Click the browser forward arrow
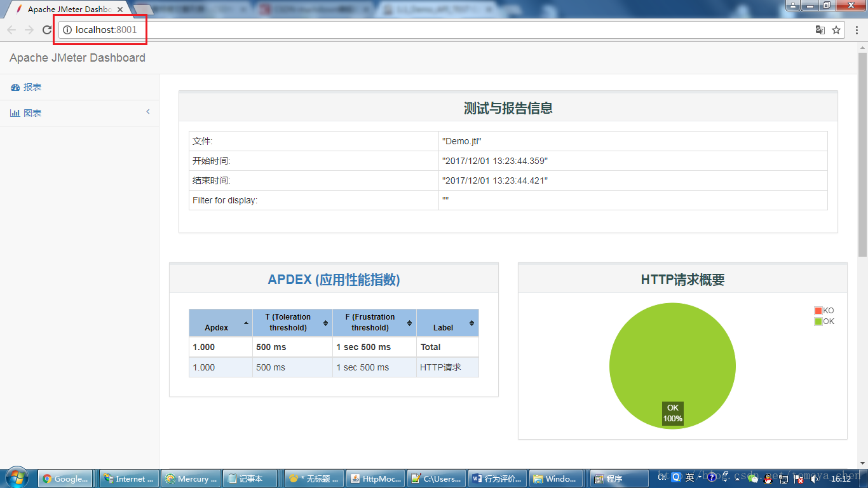This screenshot has width=868, height=488. 29,30
